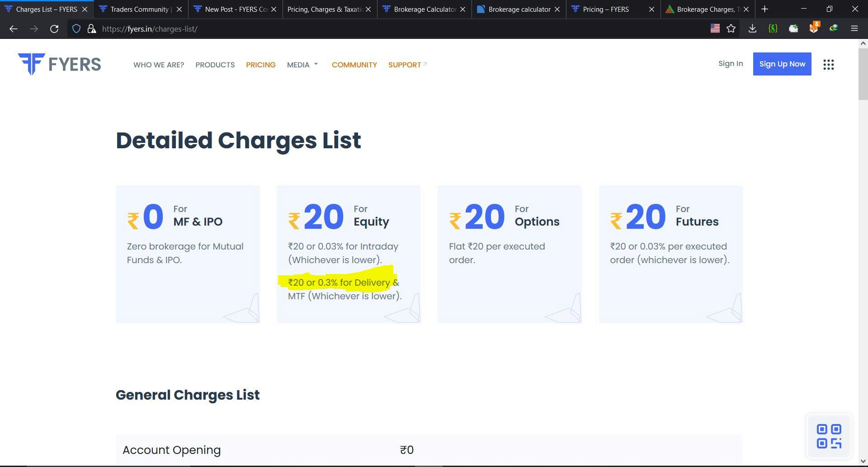Click the Sign In link
Image resolution: width=868 pixels, height=467 pixels.
(x=730, y=64)
